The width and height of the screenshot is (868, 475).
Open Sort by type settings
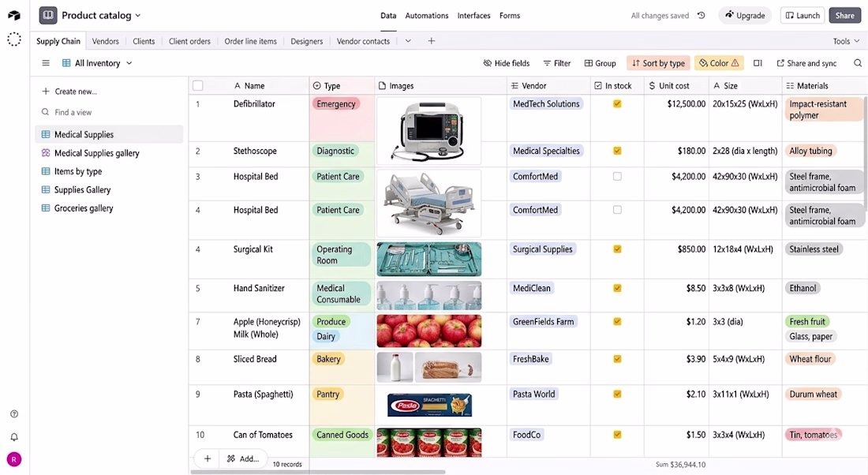(658, 63)
